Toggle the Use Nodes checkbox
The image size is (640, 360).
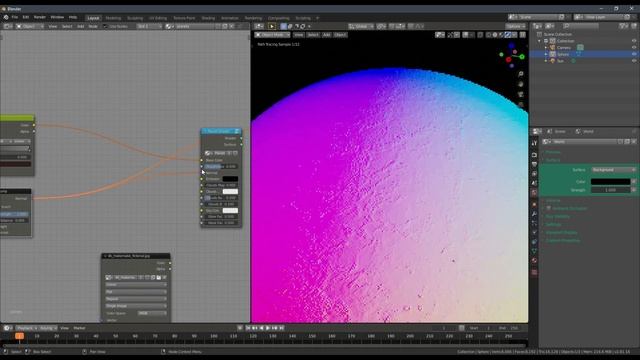coord(105,26)
